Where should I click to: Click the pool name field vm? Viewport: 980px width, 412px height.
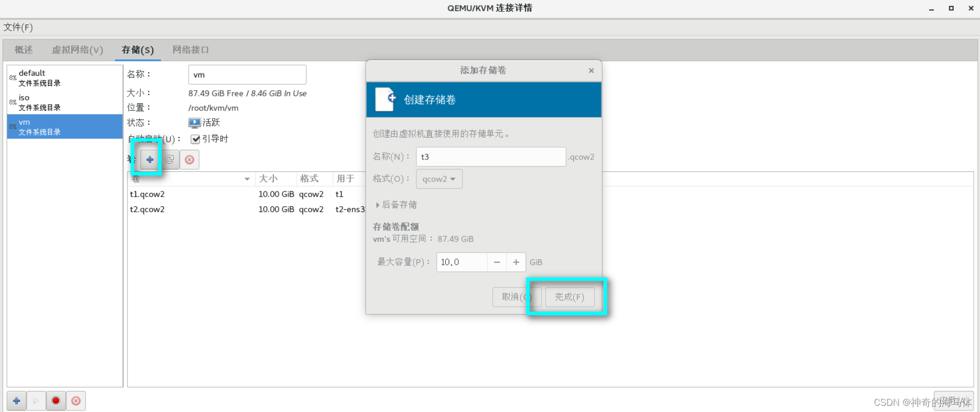click(247, 75)
